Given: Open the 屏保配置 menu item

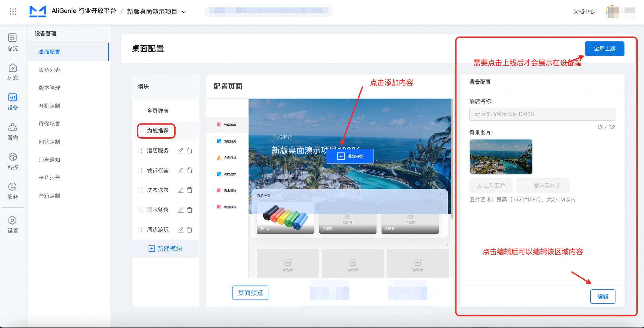Looking at the screenshot, I should [49, 124].
